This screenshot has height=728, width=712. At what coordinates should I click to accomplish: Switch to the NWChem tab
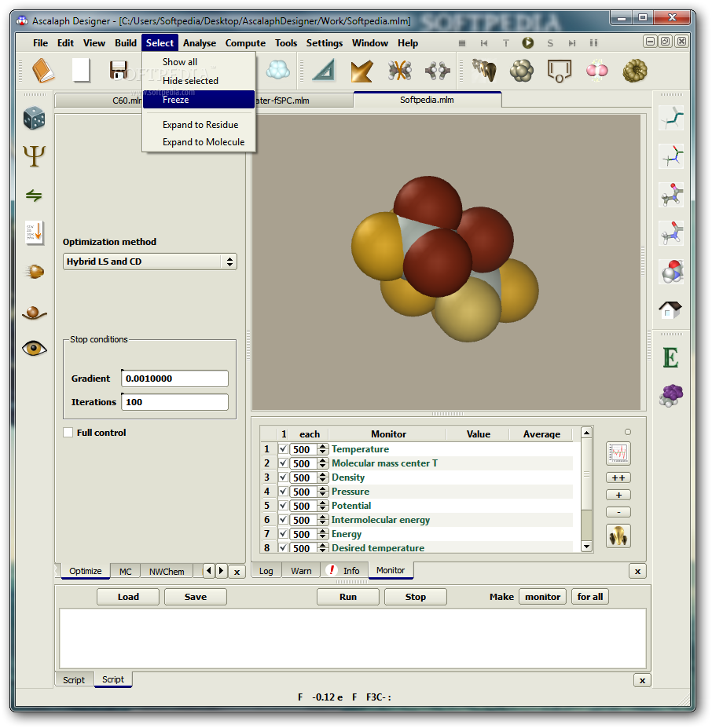[x=167, y=572]
